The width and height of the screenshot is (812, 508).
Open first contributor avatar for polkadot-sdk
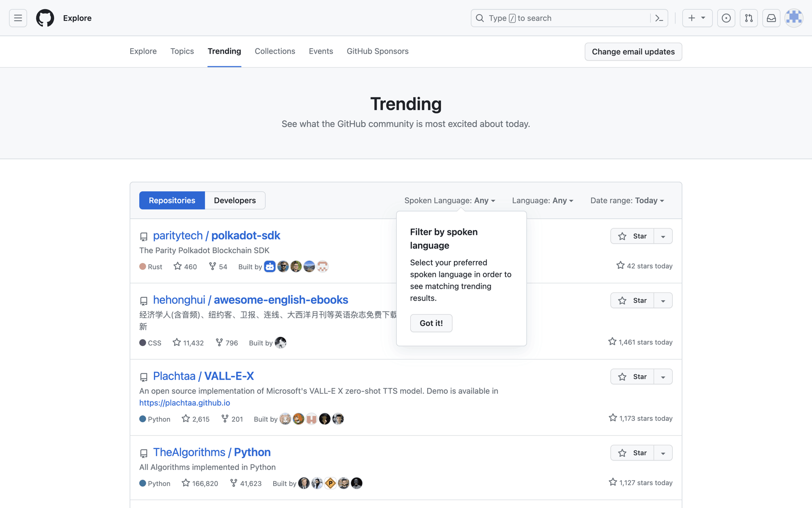click(270, 266)
